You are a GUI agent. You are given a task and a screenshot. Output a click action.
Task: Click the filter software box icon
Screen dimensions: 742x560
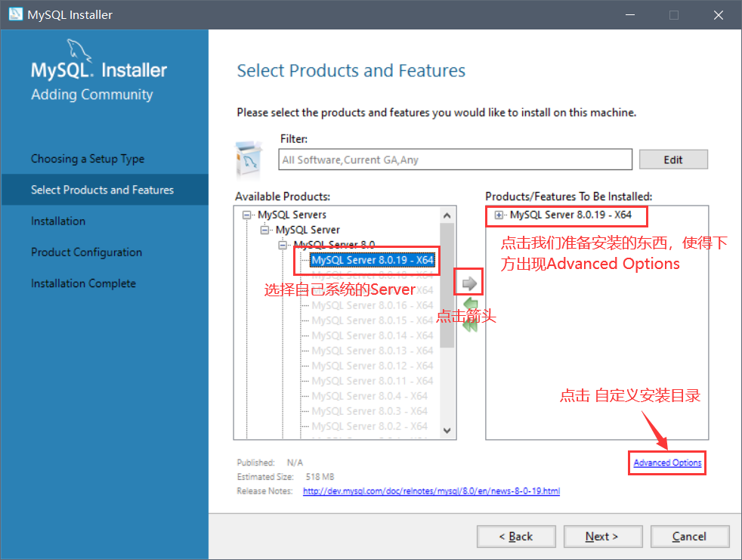(x=249, y=157)
